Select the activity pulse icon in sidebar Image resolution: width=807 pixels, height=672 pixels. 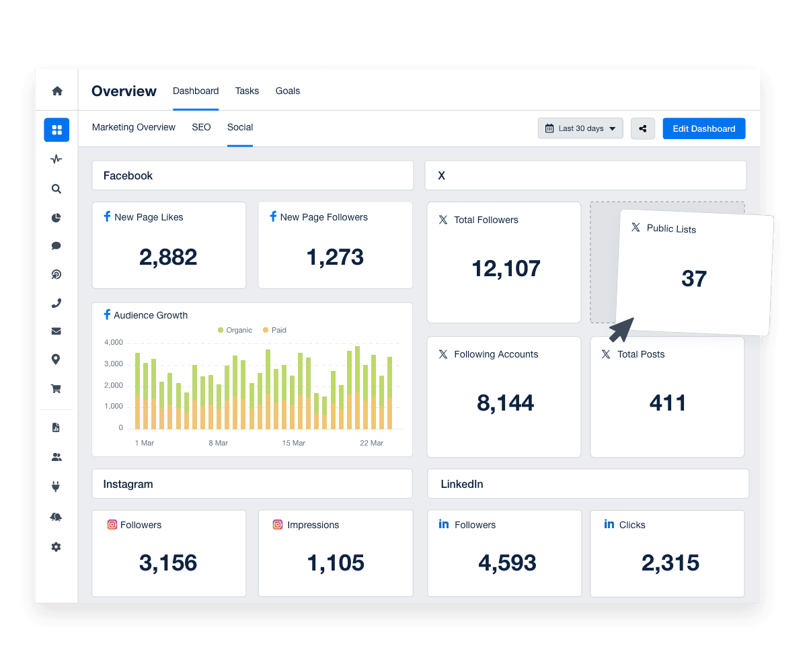pos(56,159)
